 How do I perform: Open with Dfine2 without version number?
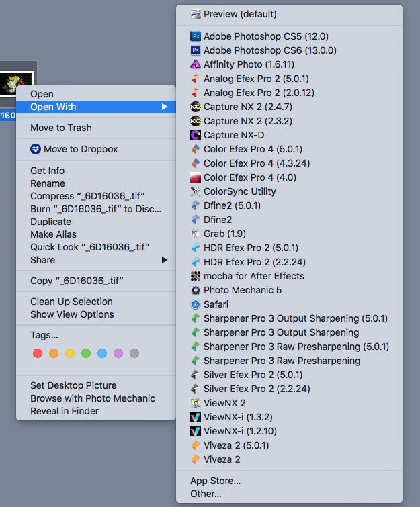(x=289, y=220)
